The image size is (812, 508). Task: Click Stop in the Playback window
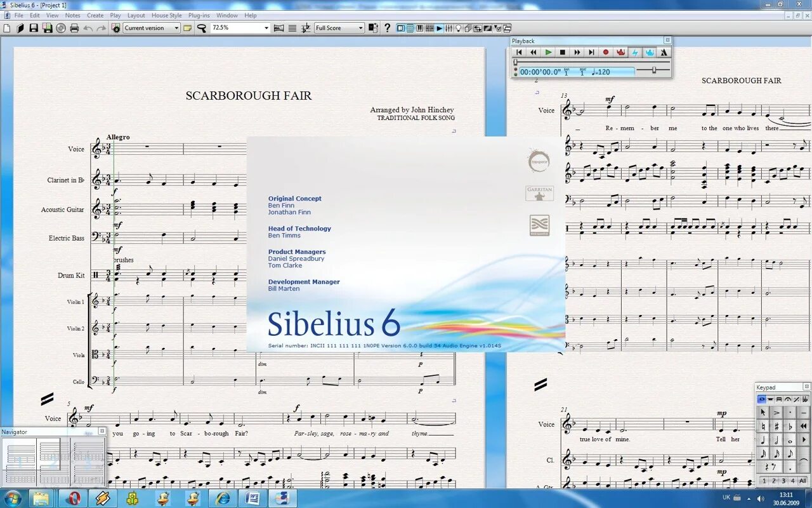tap(563, 52)
